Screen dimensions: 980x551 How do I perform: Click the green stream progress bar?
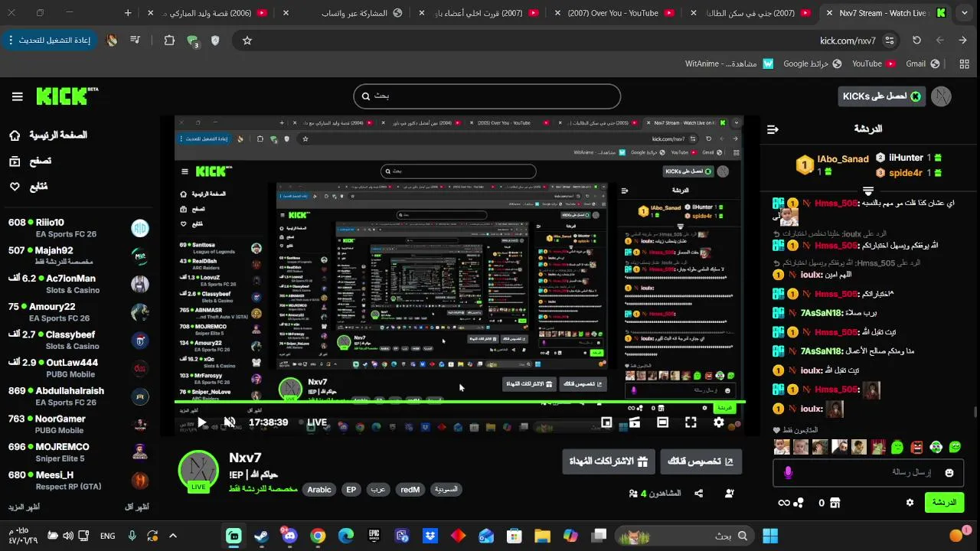[459, 402]
